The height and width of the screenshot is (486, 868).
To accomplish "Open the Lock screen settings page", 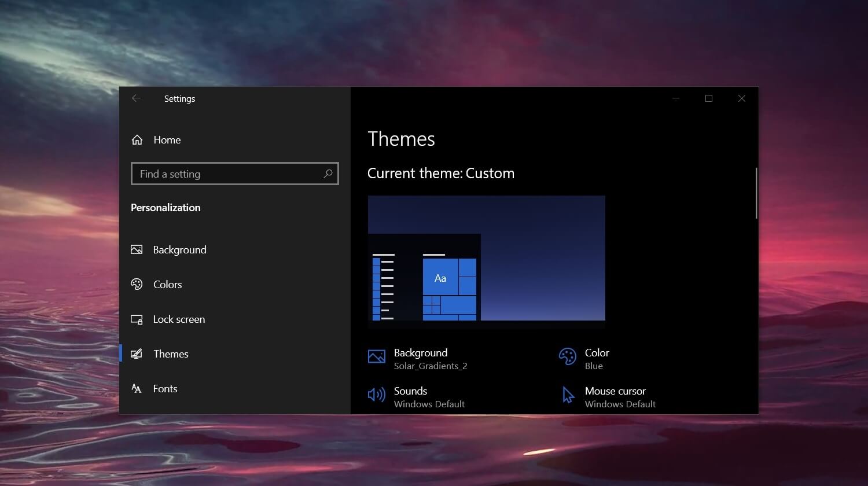I will coord(178,319).
